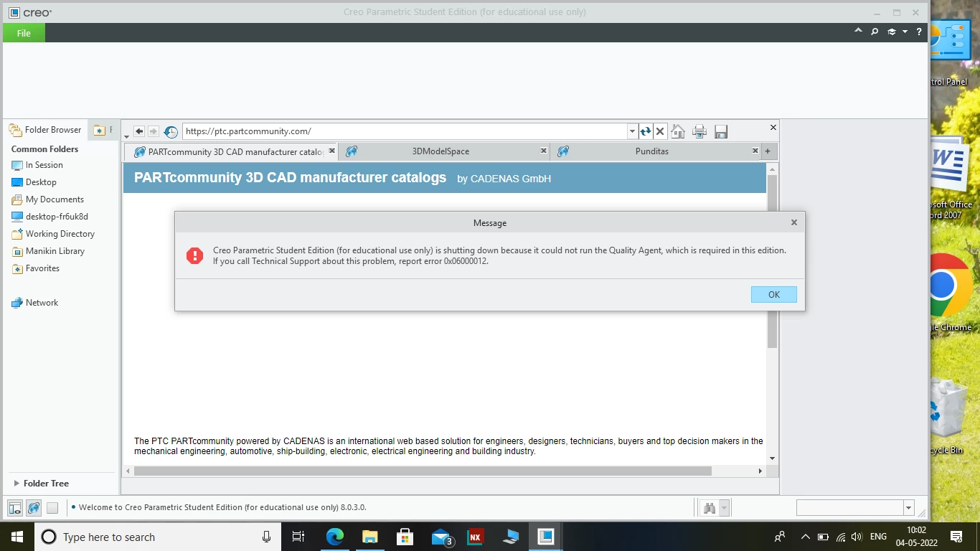Open Task View on the taskbar

[298, 537]
